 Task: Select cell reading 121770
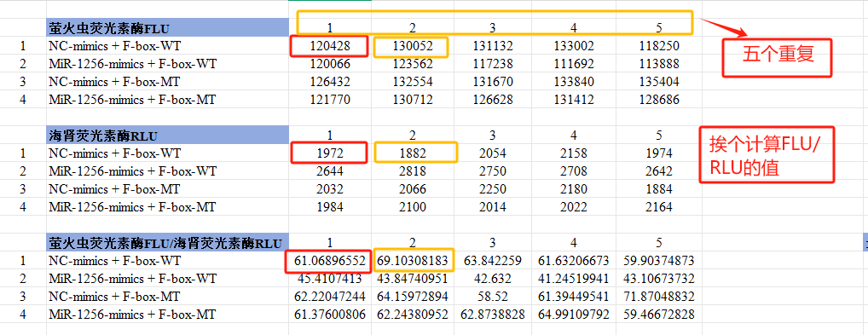(330, 101)
